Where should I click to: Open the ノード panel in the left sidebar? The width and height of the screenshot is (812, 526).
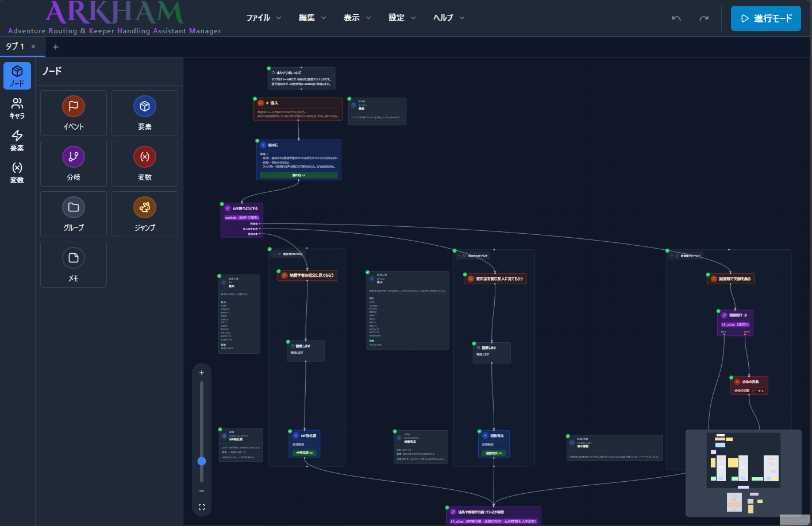point(17,75)
